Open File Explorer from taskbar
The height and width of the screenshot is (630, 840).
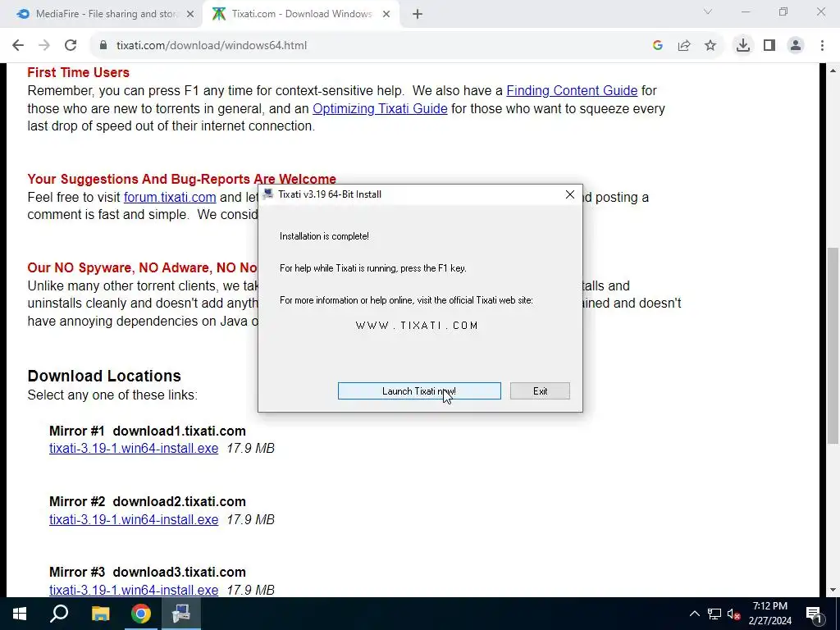tap(100, 614)
